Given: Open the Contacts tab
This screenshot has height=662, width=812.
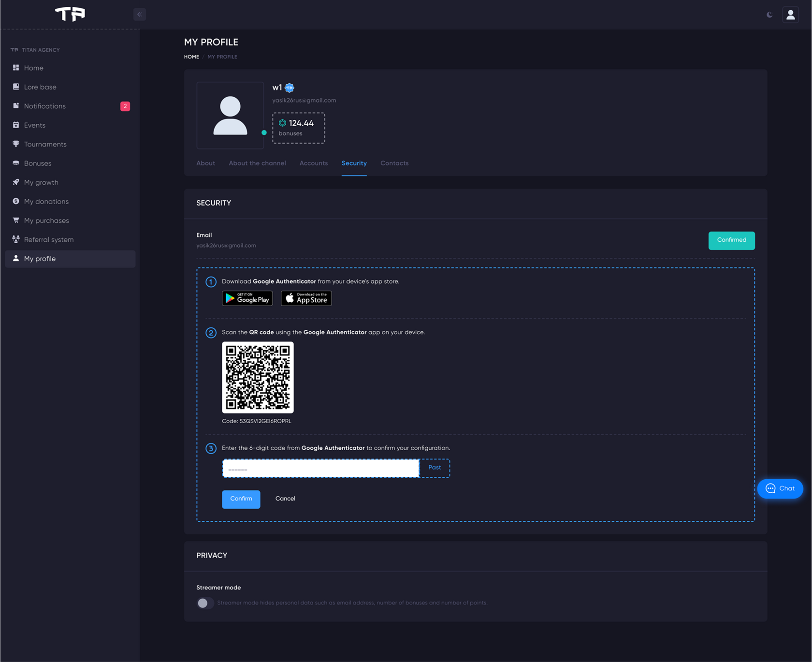Looking at the screenshot, I should [x=394, y=163].
